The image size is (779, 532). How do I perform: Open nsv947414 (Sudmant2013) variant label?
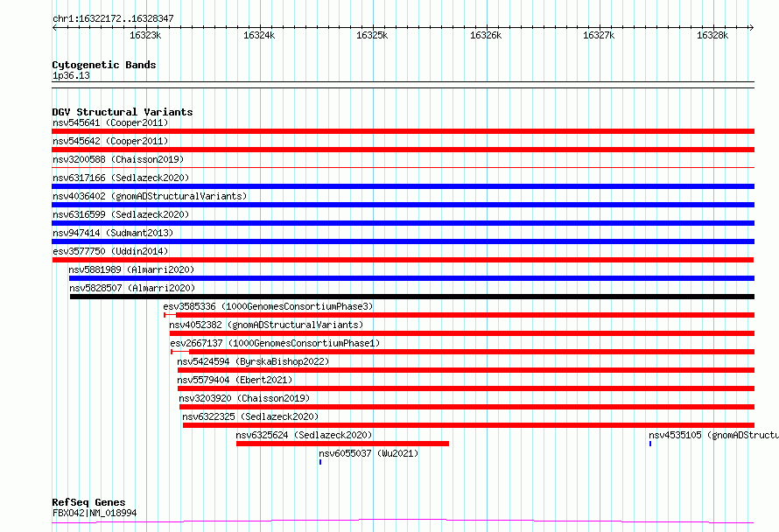(113, 233)
